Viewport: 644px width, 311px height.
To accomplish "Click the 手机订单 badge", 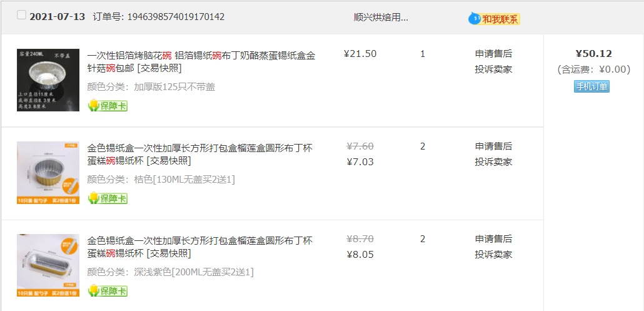I will [x=591, y=86].
